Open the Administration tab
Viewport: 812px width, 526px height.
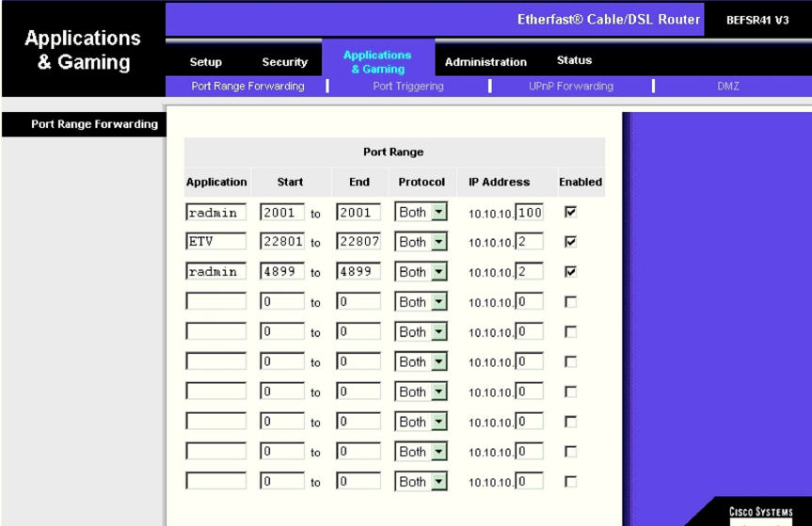click(x=486, y=62)
